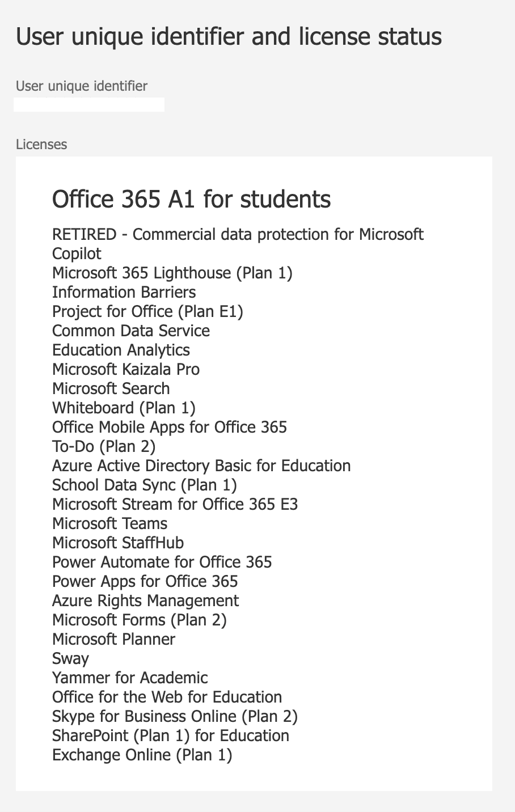Click Office Mobile Apps for Office 365
The image size is (515, 812).
coord(170,428)
